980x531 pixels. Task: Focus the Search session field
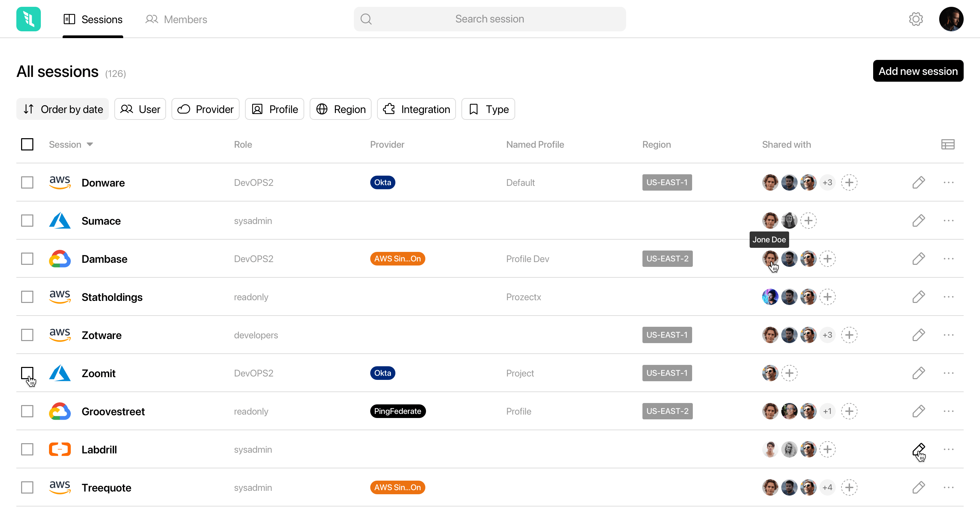pyautogui.click(x=489, y=19)
